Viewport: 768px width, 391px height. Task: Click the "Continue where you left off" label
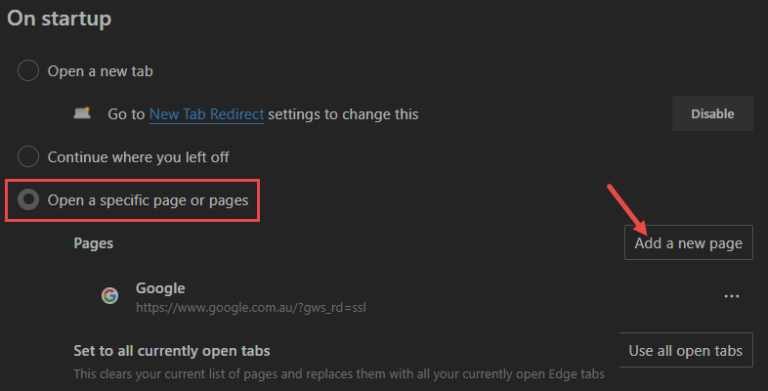pyautogui.click(x=138, y=157)
